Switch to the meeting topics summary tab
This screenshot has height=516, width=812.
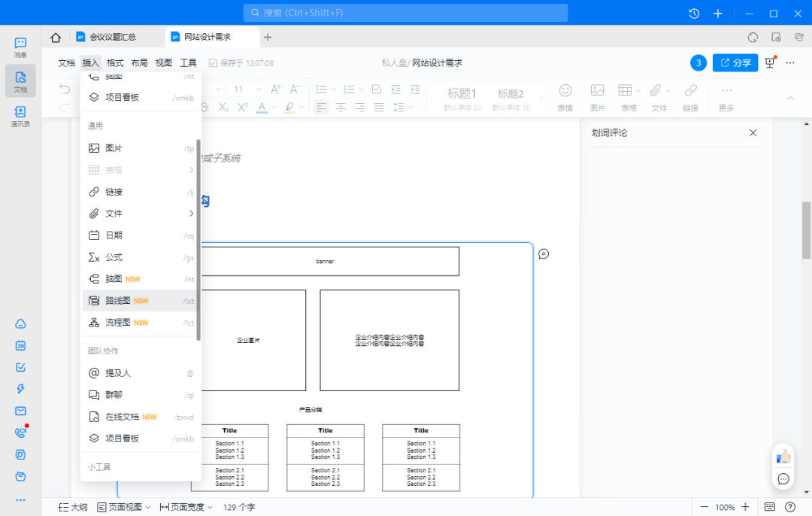click(x=113, y=37)
